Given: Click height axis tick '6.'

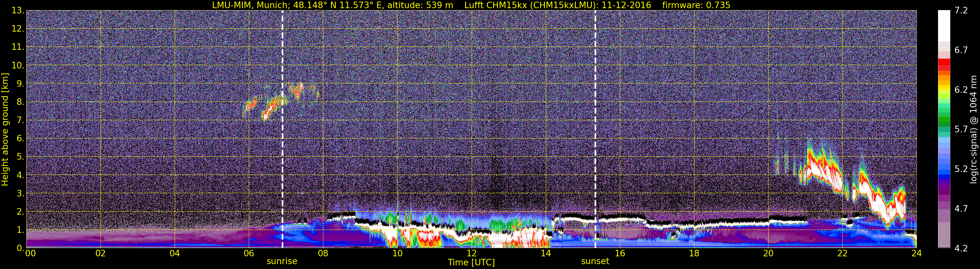Looking at the screenshot, I should pos(20,139).
